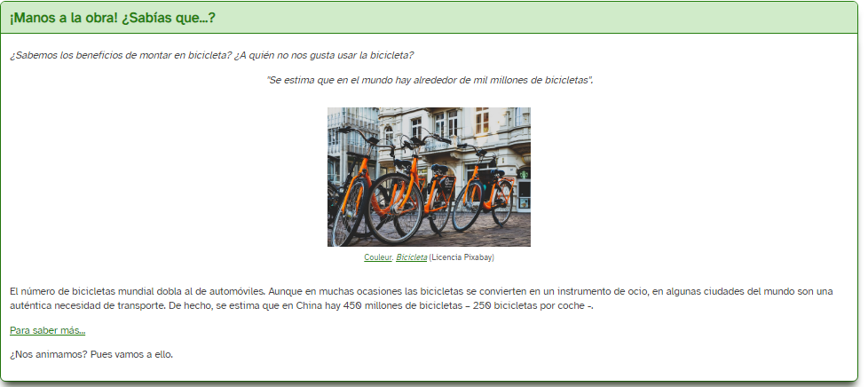The height and width of the screenshot is (387, 868).
Task: Open the Bicicleta image source link
Action: click(x=411, y=257)
